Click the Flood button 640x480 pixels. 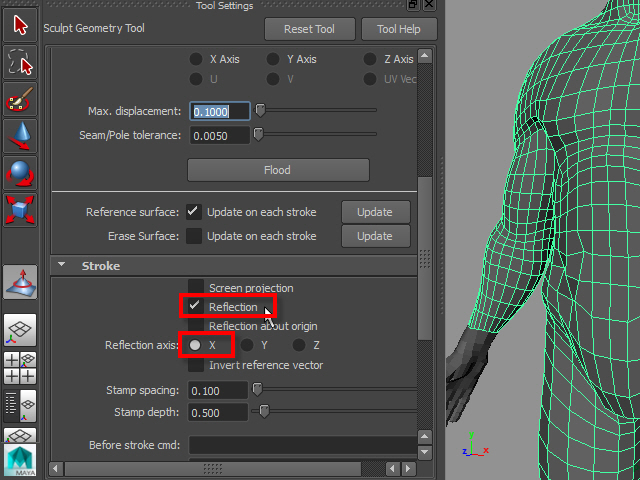coord(278,170)
